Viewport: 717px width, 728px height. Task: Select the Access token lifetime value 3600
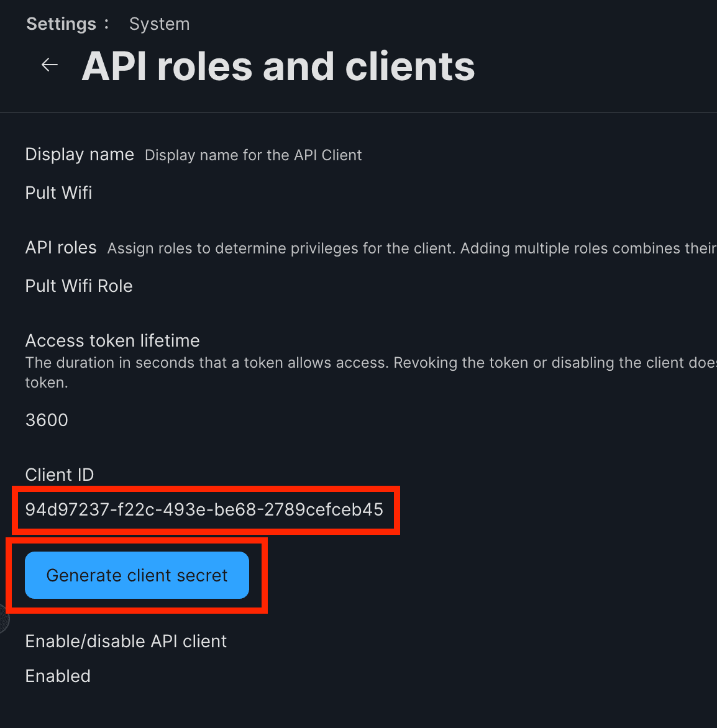click(47, 420)
